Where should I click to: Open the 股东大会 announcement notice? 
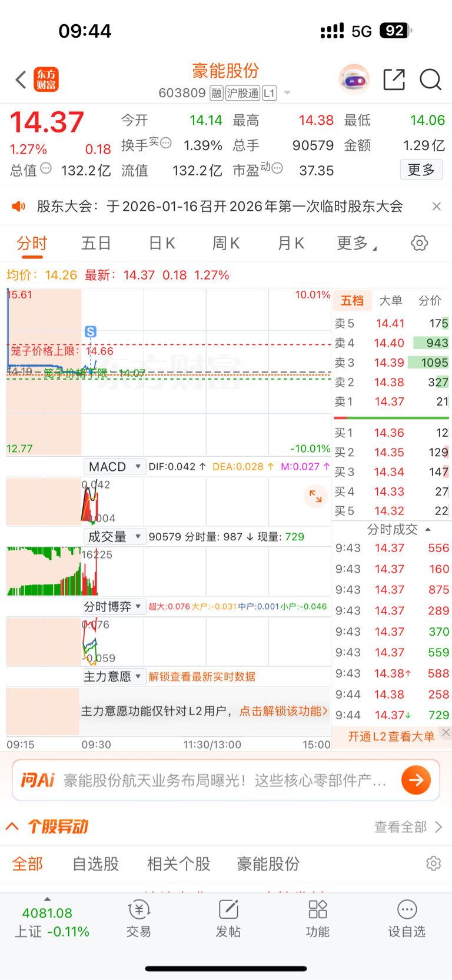coord(220,206)
